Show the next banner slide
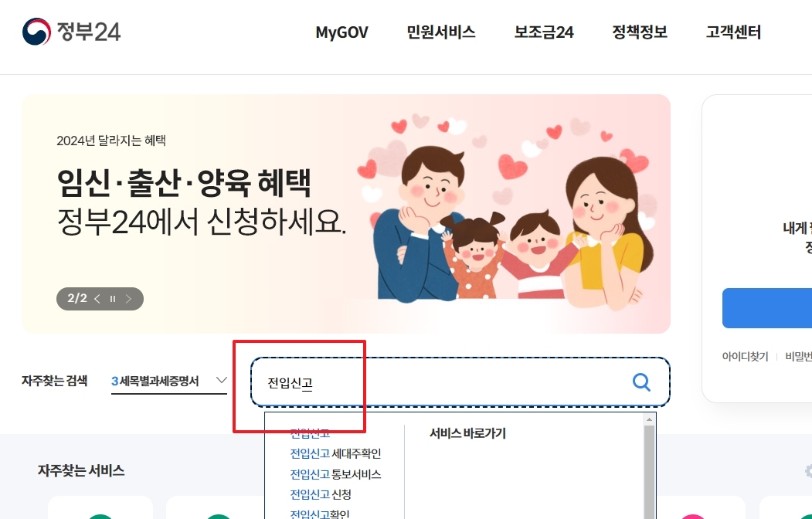This screenshot has height=519, width=812. coord(128,299)
